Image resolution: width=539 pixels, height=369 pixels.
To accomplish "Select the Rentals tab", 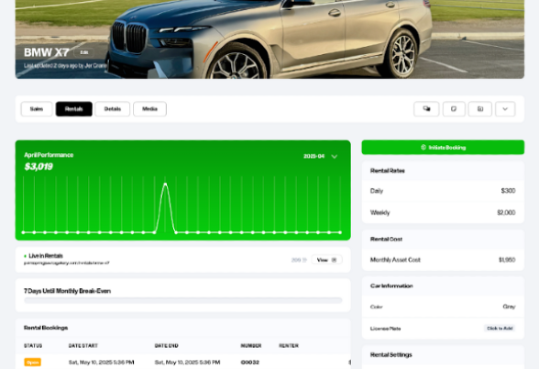I will pyautogui.click(x=74, y=109).
